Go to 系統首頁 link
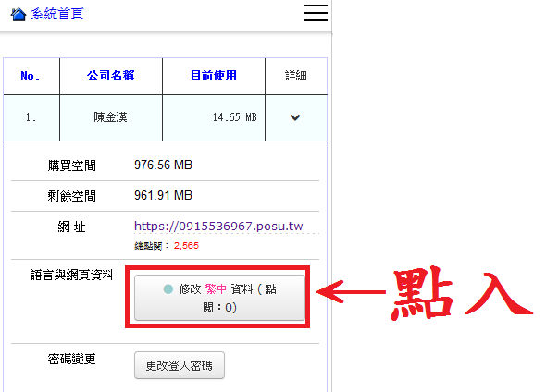Screen dimensions: 546x392 [x=57, y=14]
